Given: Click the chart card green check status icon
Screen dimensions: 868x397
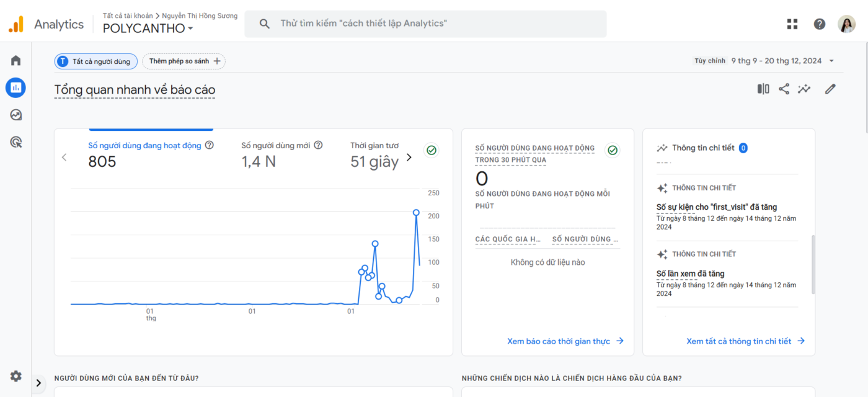Looking at the screenshot, I should tap(432, 150).
